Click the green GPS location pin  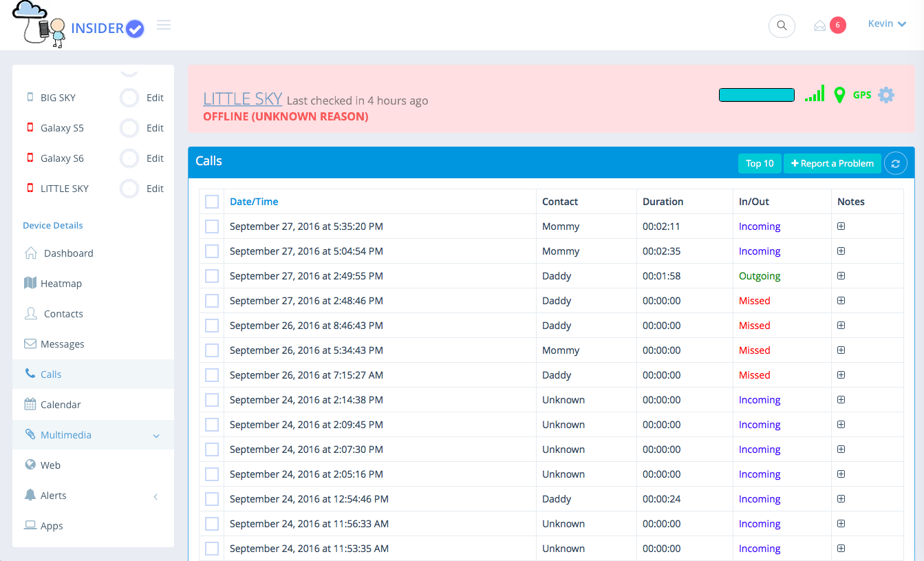839,95
